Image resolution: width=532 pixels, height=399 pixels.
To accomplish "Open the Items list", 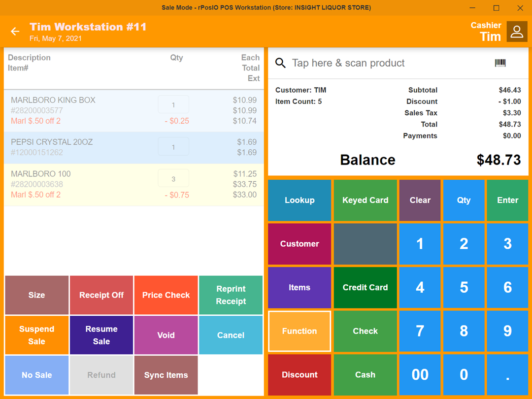I will pyautogui.click(x=299, y=287).
